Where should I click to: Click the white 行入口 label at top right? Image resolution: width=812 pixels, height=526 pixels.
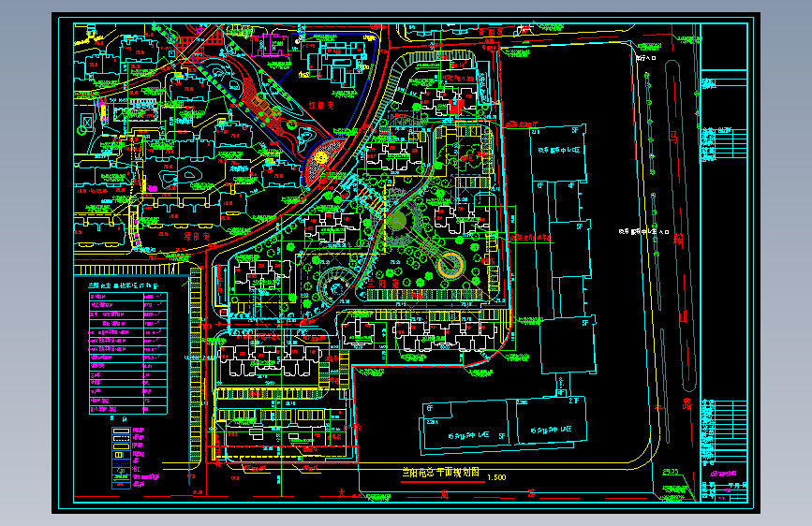point(646,58)
